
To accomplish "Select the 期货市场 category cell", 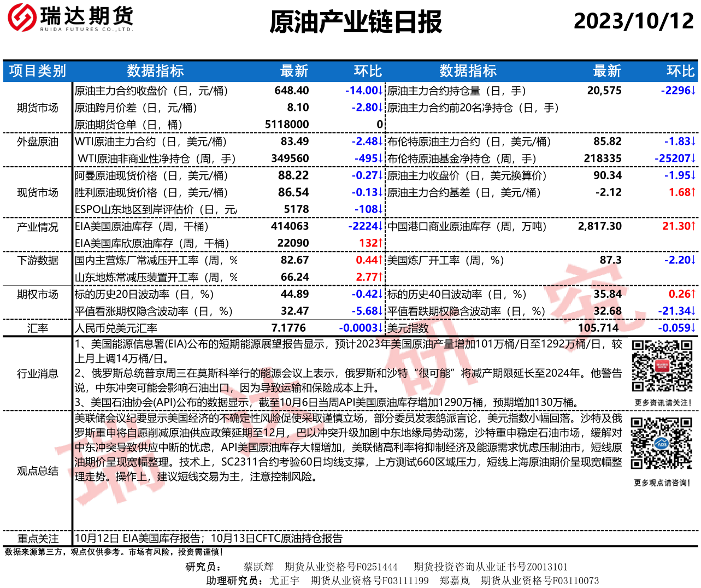I will coord(37,108).
